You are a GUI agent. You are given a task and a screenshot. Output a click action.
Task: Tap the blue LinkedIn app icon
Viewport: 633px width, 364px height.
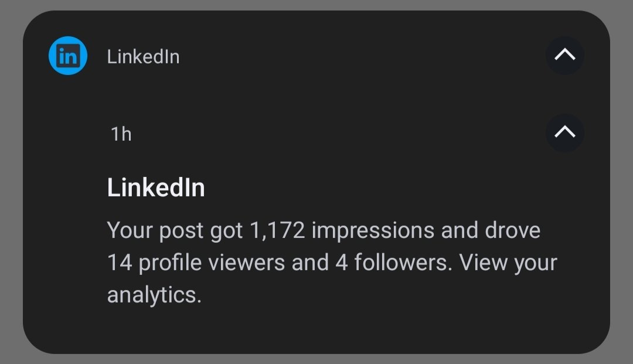[68, 56]
